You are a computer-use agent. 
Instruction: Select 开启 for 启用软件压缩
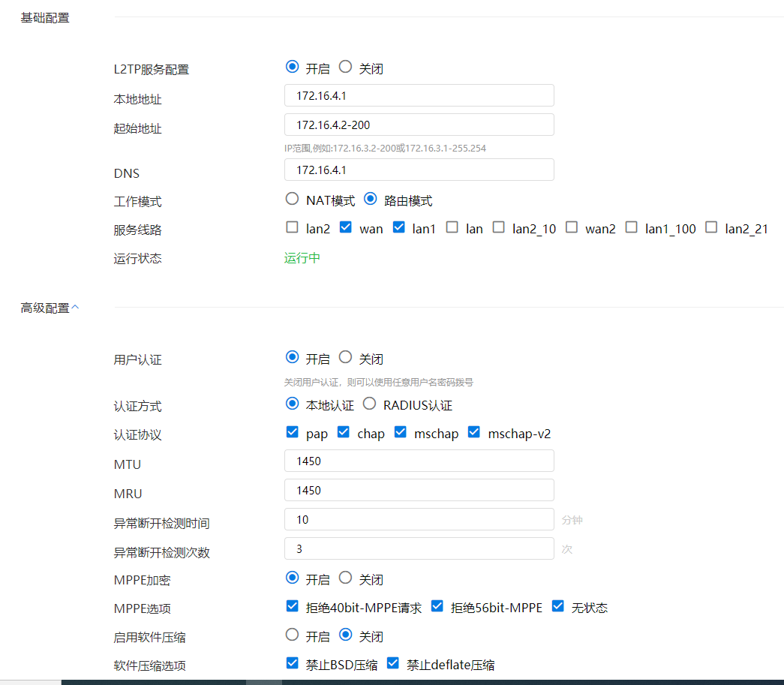(293, 635)
